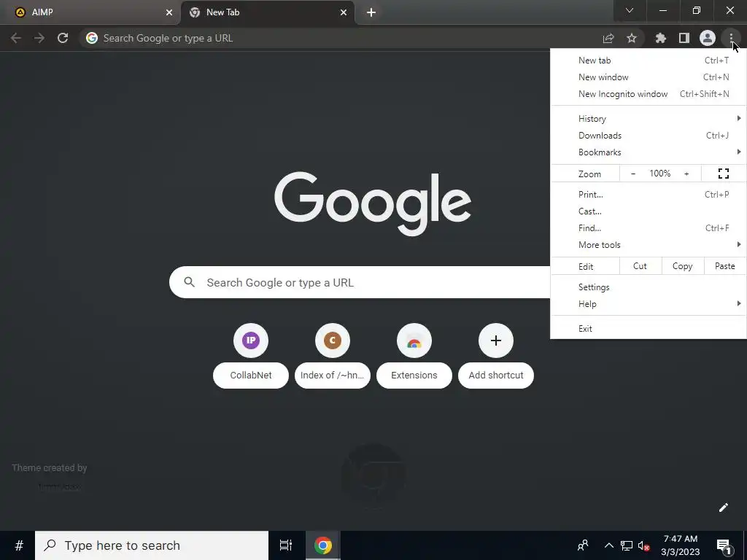Open Task View on the taskbar
This screenshot has width=747, height=560.
pyautogui.click(x=286, y=545)
